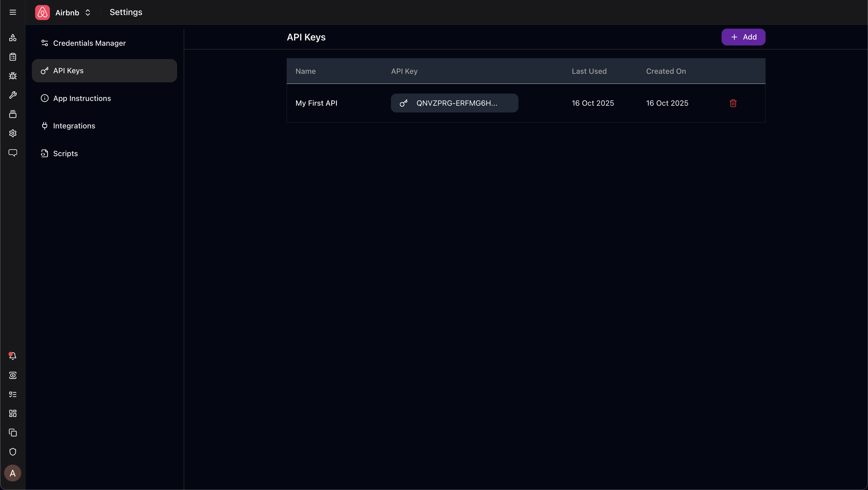Delete My First API using the trash icon
This screenshot has height=490, width=868.
click(x=733, y=103)
